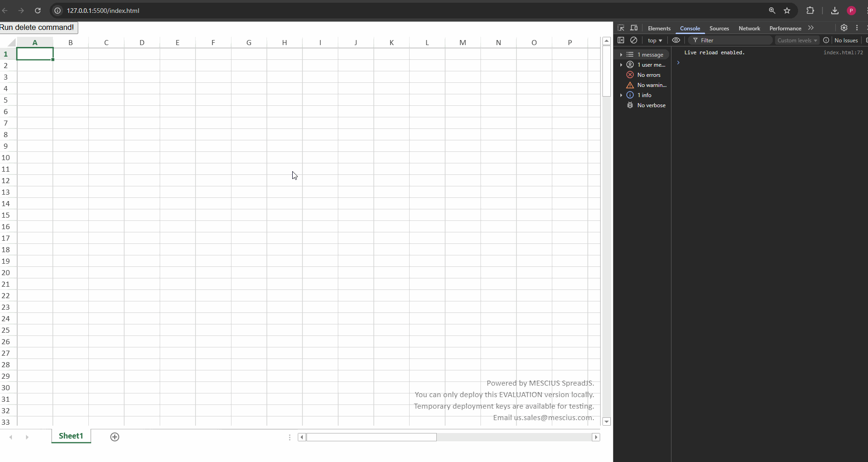Viewport: 868px width, 462px height.
Task: Go forward in browser history
Action: (21, 10)
